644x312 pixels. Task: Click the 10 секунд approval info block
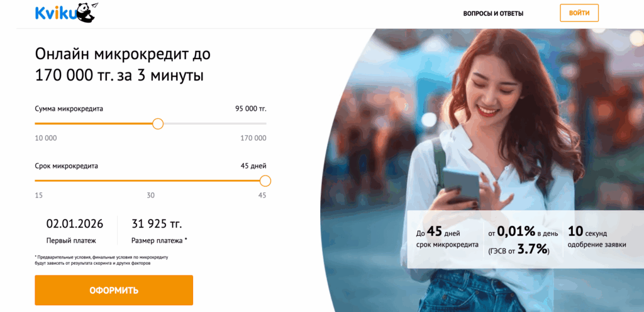tap(597, 238)
